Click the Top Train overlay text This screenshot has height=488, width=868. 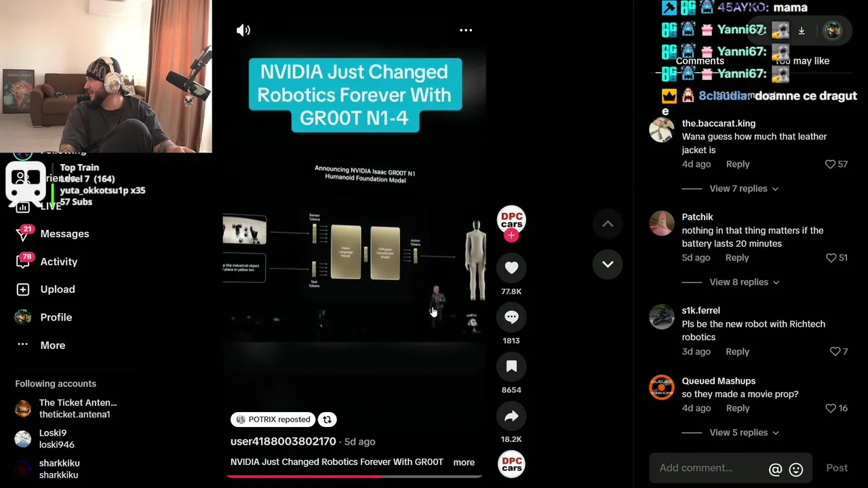(x=79, y=167)
